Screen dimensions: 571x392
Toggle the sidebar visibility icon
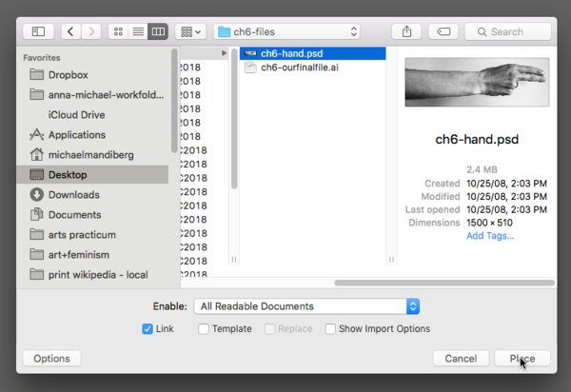[39, 31]
